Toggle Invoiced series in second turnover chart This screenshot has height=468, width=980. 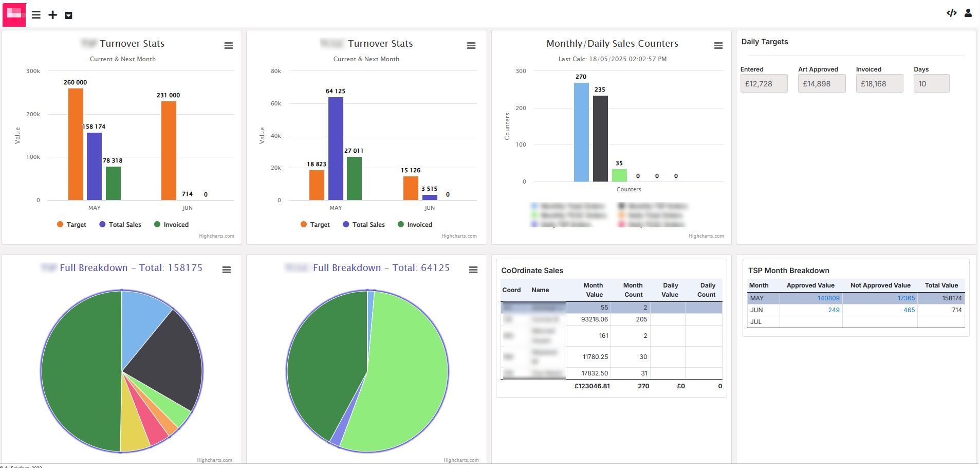coord(415,225)
